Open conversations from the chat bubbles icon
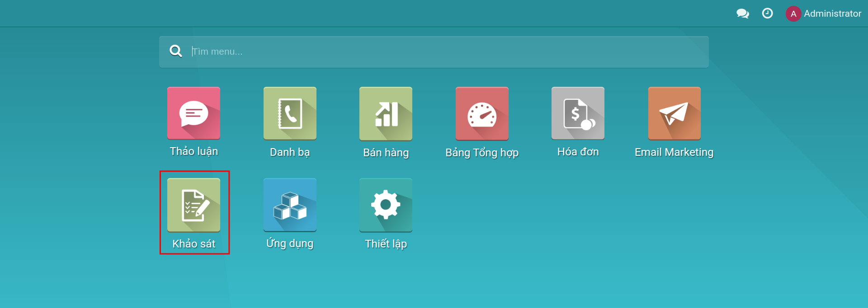Image resolution: width=868 pixels, height=308 pixels. pos(742,14)
